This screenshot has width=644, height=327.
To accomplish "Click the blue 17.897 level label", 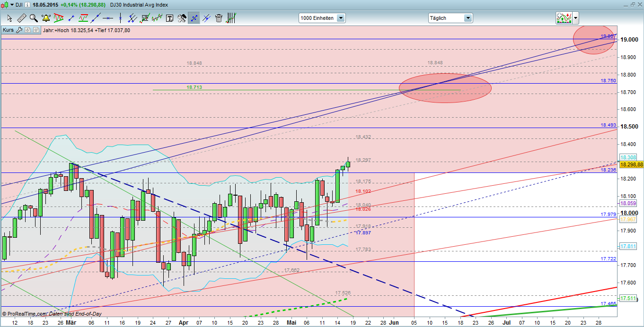I will point(363,232).
